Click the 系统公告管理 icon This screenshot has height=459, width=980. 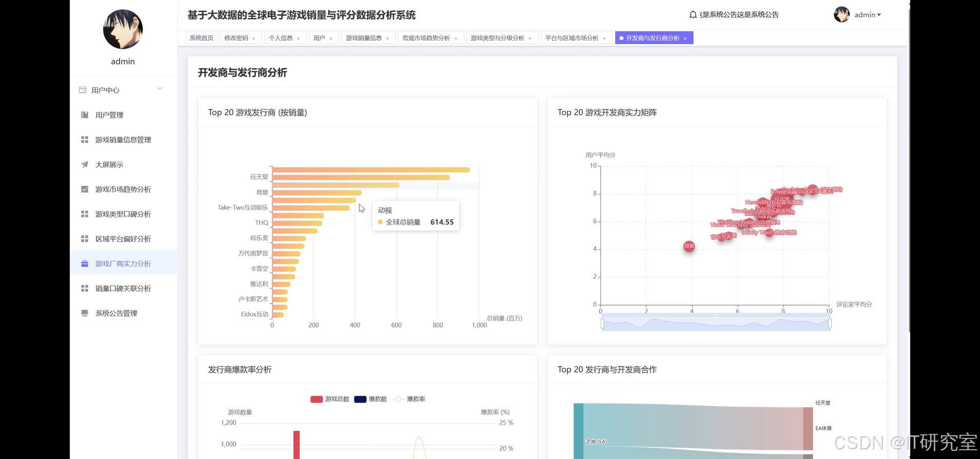pos(85,313)
